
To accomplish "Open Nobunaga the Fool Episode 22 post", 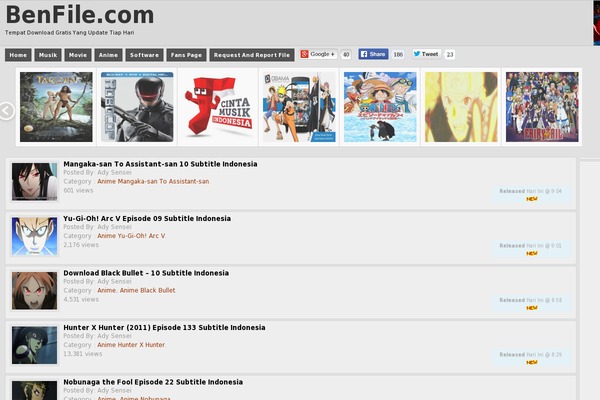I will 153,382.
